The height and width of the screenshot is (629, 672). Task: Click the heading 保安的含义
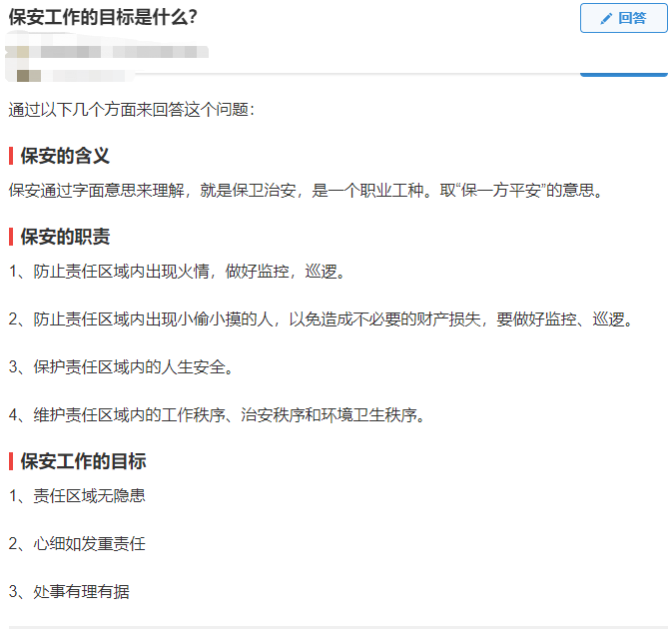click(65, 156)
